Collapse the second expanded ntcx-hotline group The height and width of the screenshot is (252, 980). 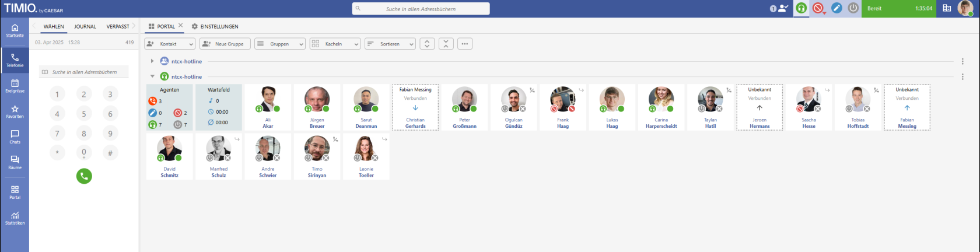coord(152,76)
